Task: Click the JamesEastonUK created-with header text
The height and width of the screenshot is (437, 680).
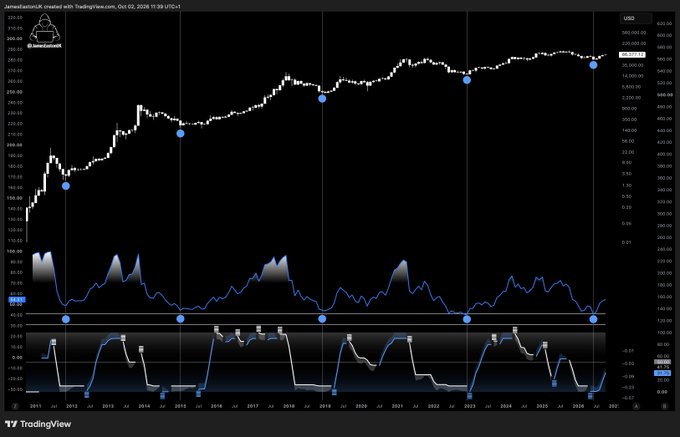Action: point(92,7)
